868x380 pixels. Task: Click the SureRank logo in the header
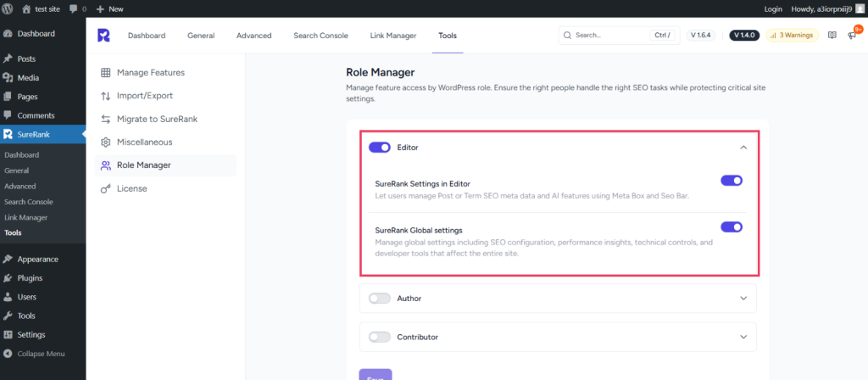tap(103, 35)
